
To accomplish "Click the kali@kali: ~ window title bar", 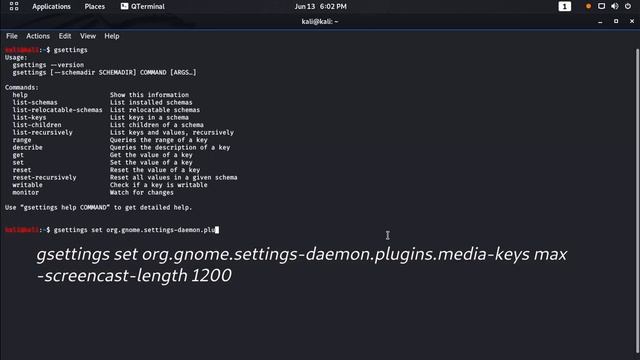I will pos(320,22).
